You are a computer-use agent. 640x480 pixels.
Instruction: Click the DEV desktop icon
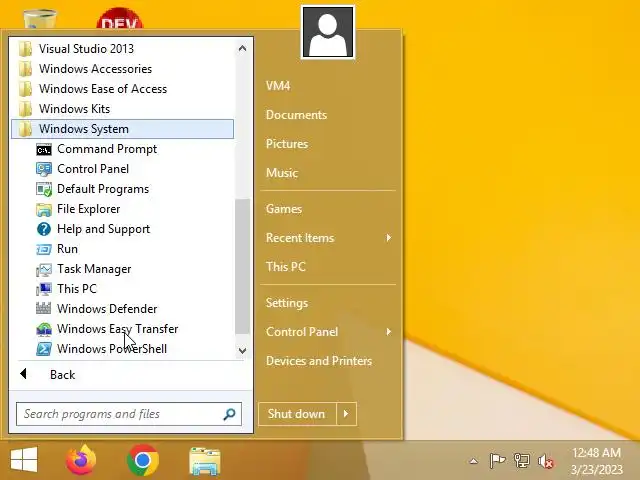click(120, 19)
